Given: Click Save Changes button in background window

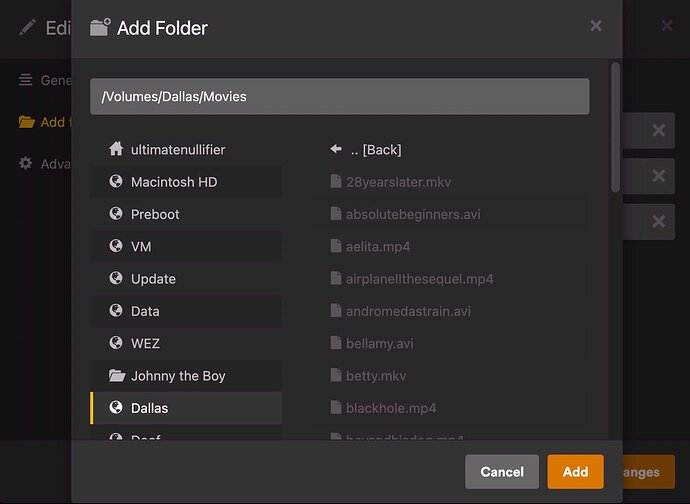Looking at the screenshot, I should (649, 472).
